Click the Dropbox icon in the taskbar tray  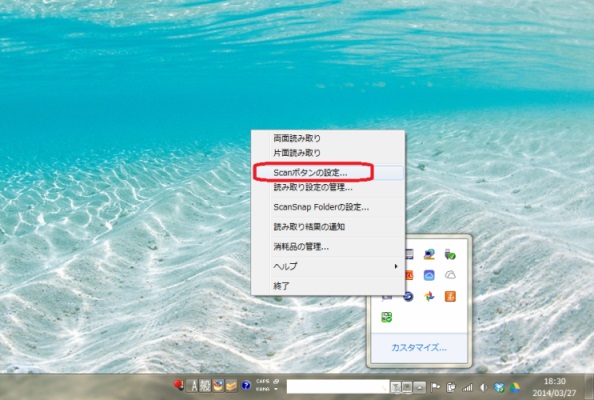pyautogui.click(x=499, y=388)
